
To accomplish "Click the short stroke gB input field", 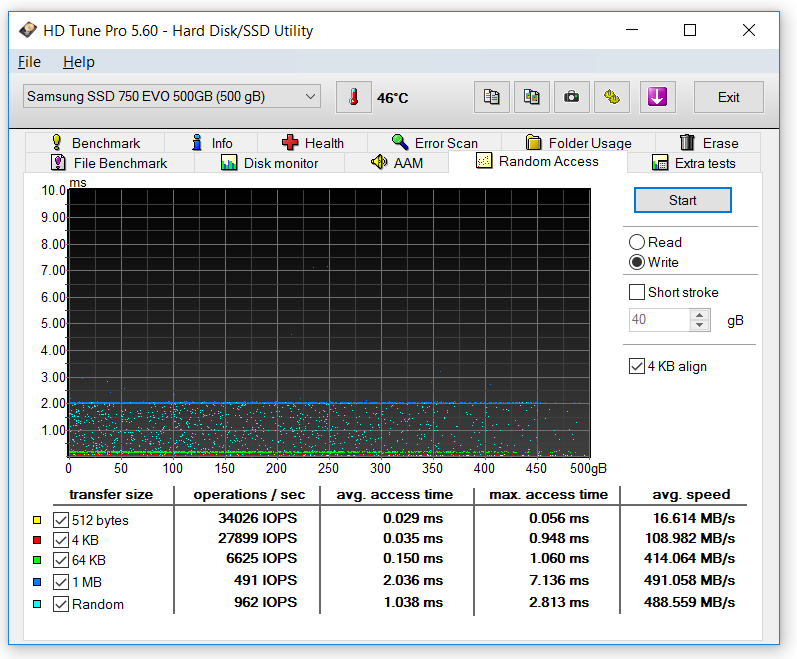I will point(660,320).
